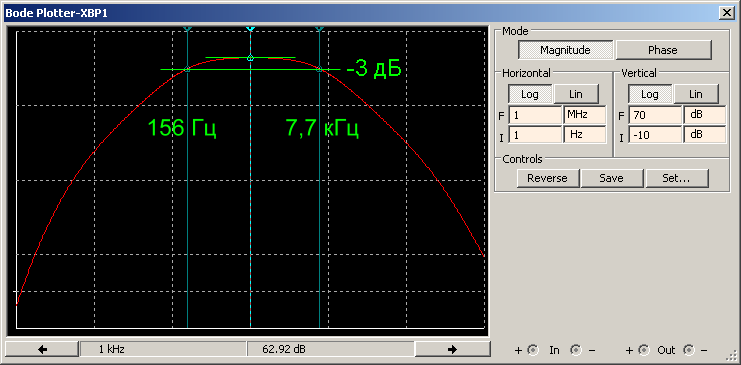This screenshot has height=365, width=741.
Task: Close the Bode Plotter window
Action: point(726,13)
